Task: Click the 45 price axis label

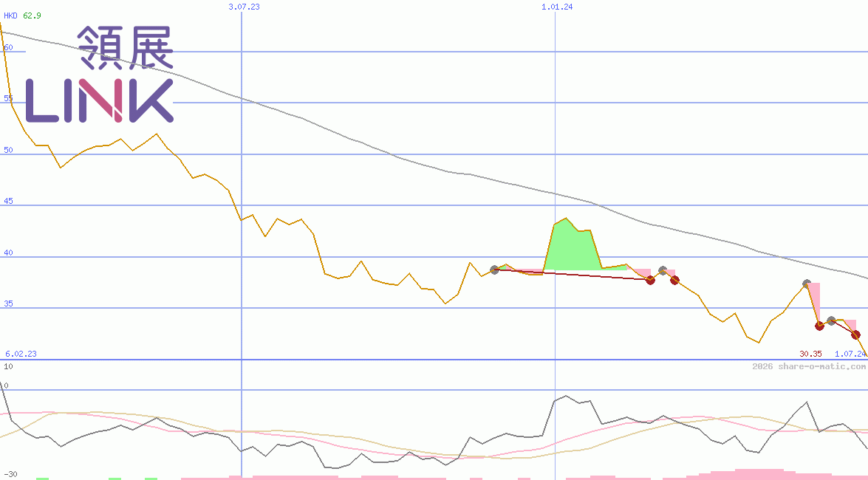Action: (9, 201)
